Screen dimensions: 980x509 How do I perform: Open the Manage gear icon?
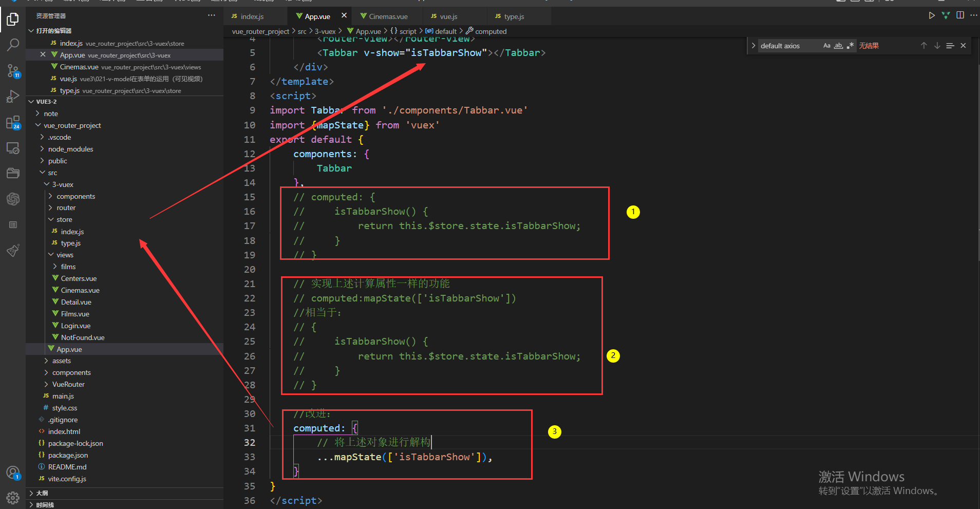[13, 497]
